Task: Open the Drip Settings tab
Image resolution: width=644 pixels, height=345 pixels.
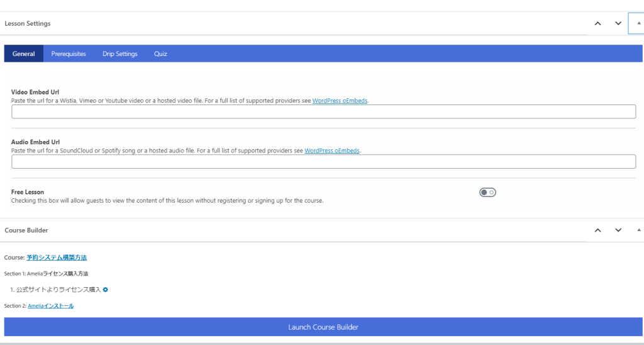Action: point(120,54)
